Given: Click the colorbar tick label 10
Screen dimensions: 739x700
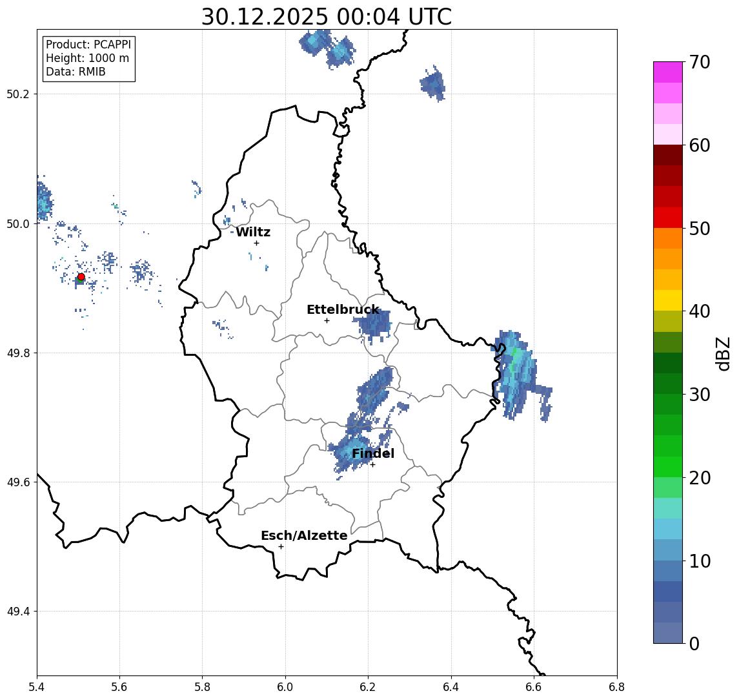Looking at the screenshot, I should click(x=700, y=561).
